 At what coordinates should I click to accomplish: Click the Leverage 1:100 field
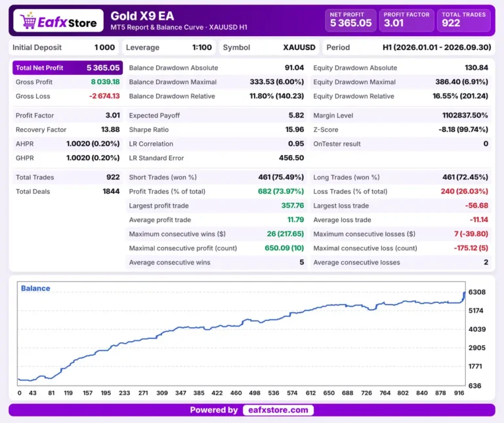pos(169,47)
